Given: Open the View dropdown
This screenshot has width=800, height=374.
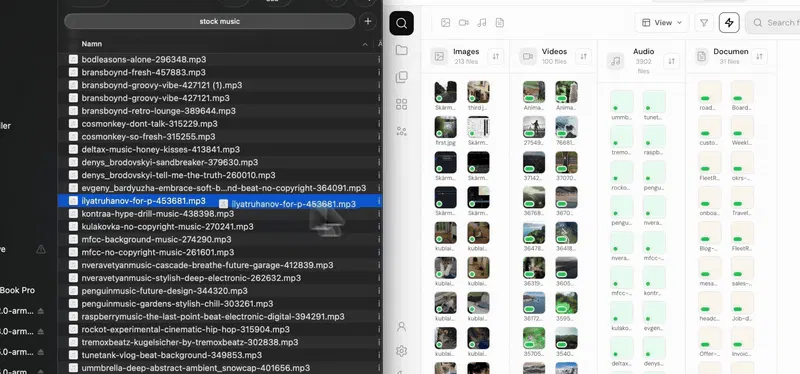Looking at the screenshot, I should click(662, 22).
